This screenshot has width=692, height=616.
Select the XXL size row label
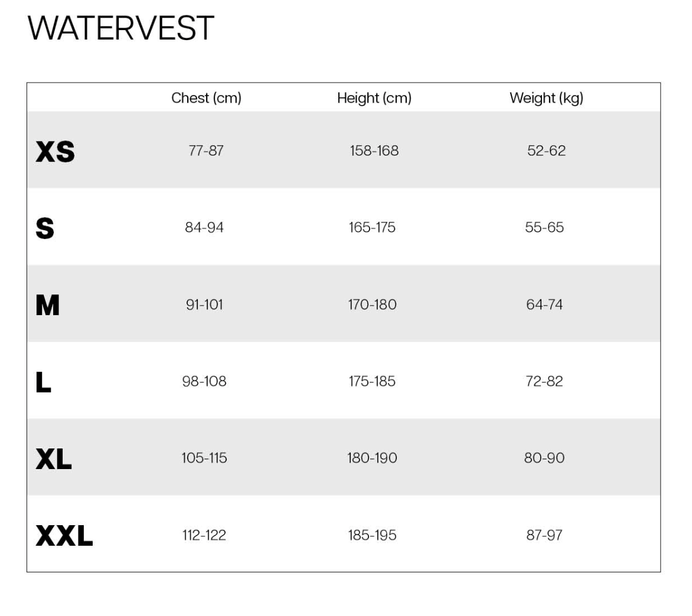64,536
